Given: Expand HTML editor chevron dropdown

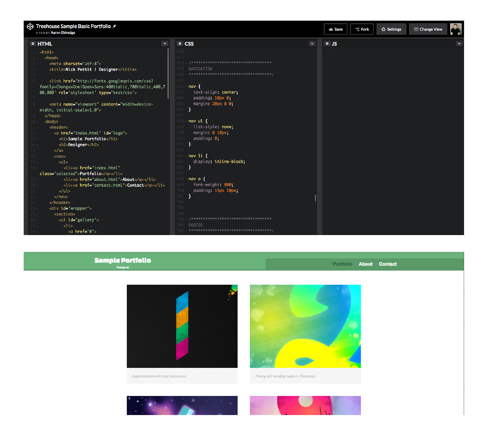Looking at the screenshot, I should point(165,44).
